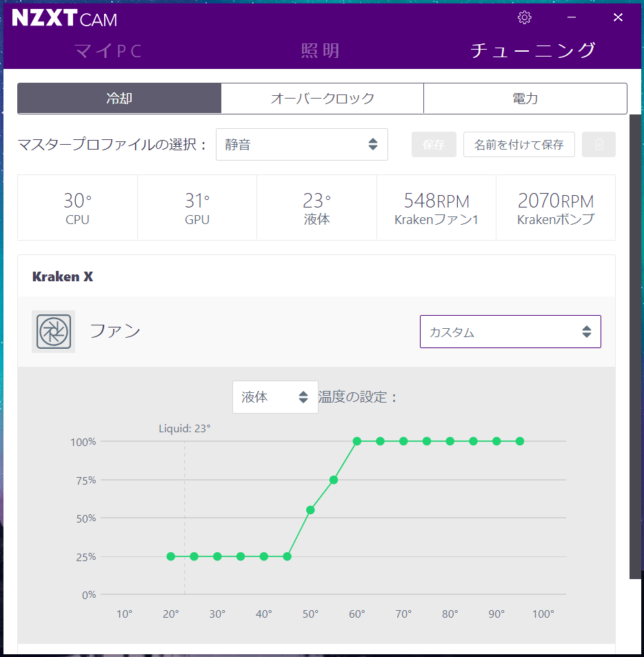This screenshot has height=657, width=644.
Task: Click the 名前を付けて保存 button
Action: pos(519,145)
